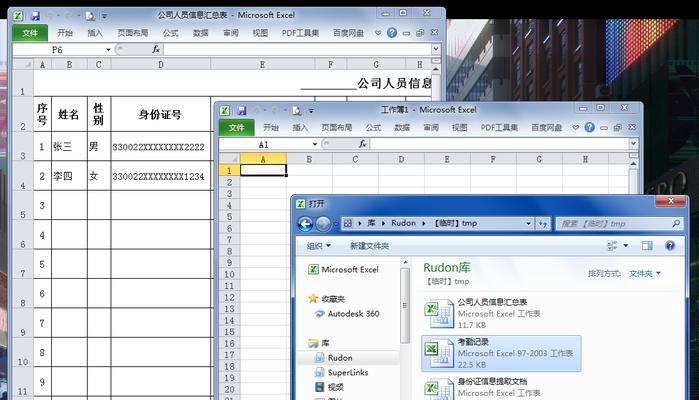
Task: Click 身份证号 header cell
Action: click(x=160, y=114)
